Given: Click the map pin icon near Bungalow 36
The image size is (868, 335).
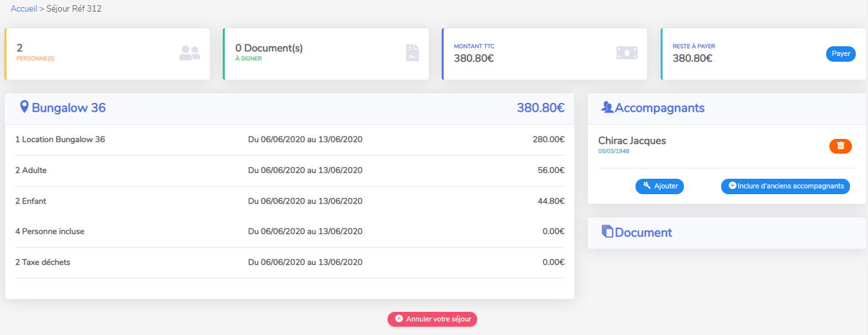Looking at the screenshot, I should point(24,107).
